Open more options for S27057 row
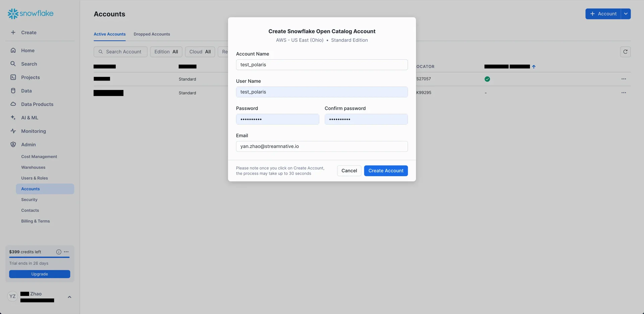Viewport: 644px width, 314px height. pos(624,79)
